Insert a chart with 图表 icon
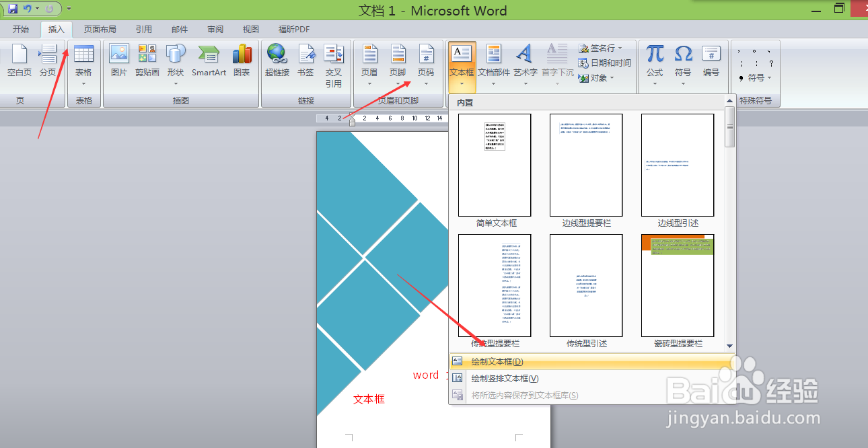 tap(242, 61)
